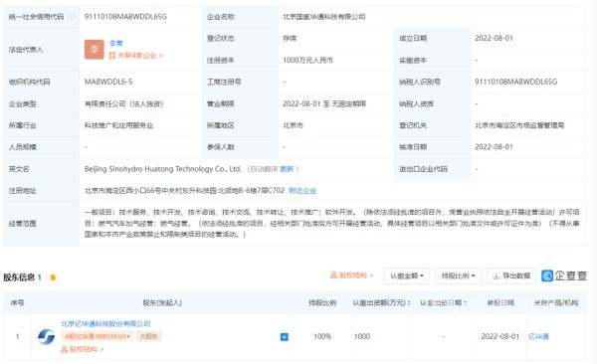597x364 pixels.
Task: Click the 股东信息 section heading
Action: [19, 277]
